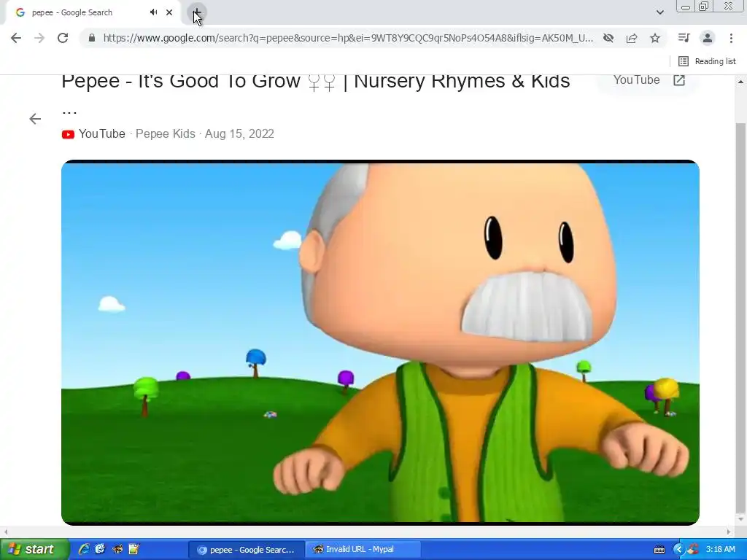Expand the tab search chevron
Screen dimensions: 747x560
click(659, 12)
